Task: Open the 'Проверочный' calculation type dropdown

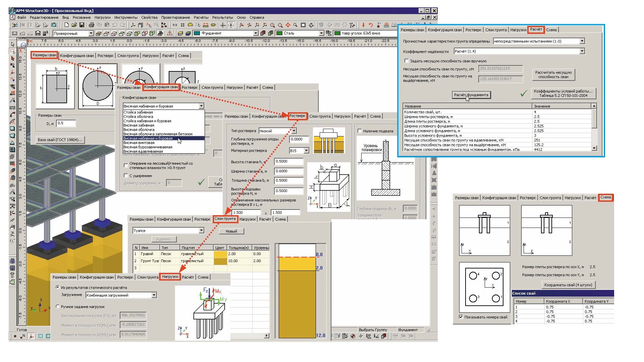Action: click(91, 33)
